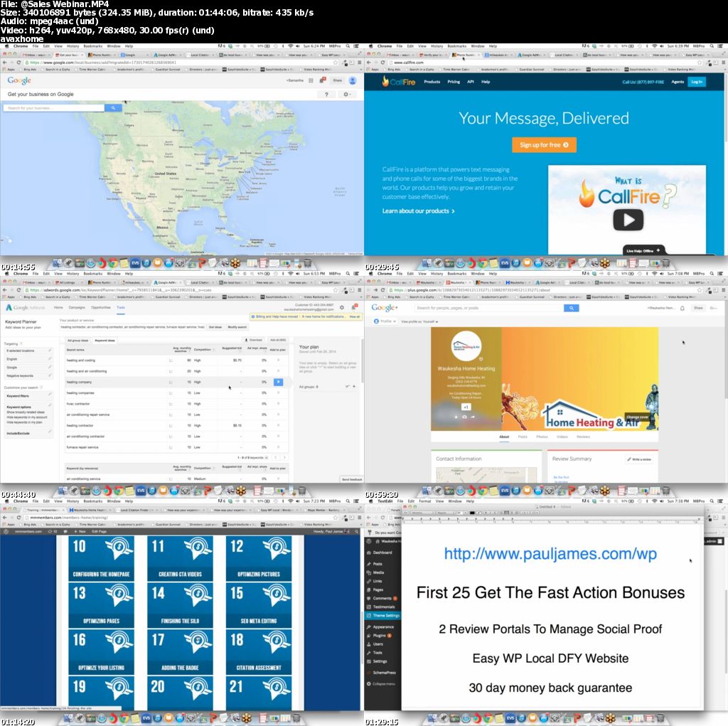Image resolution: width=728 pixels, height=726 pixels.
Task: Switch to Ad group ideas tab in Keyword Planner
Action: (x=77, y=341)
